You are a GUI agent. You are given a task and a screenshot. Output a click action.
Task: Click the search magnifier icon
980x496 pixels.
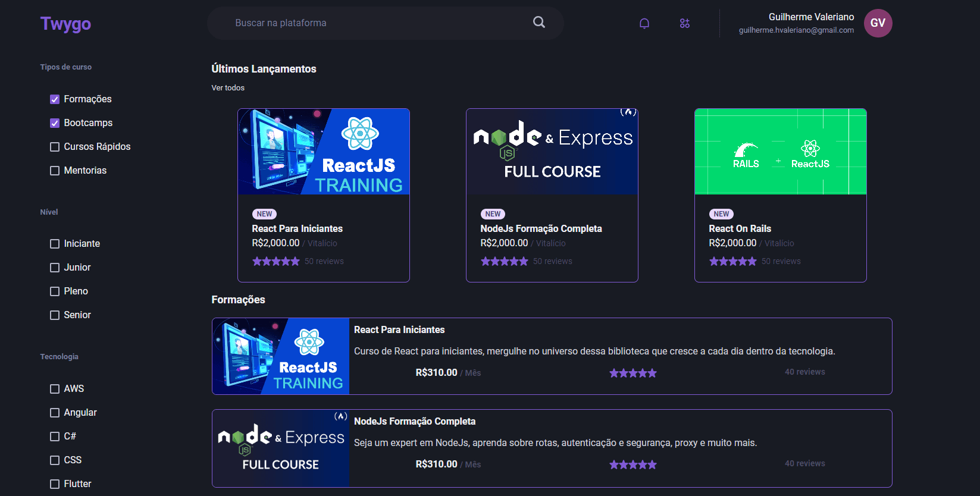[539, 23]
